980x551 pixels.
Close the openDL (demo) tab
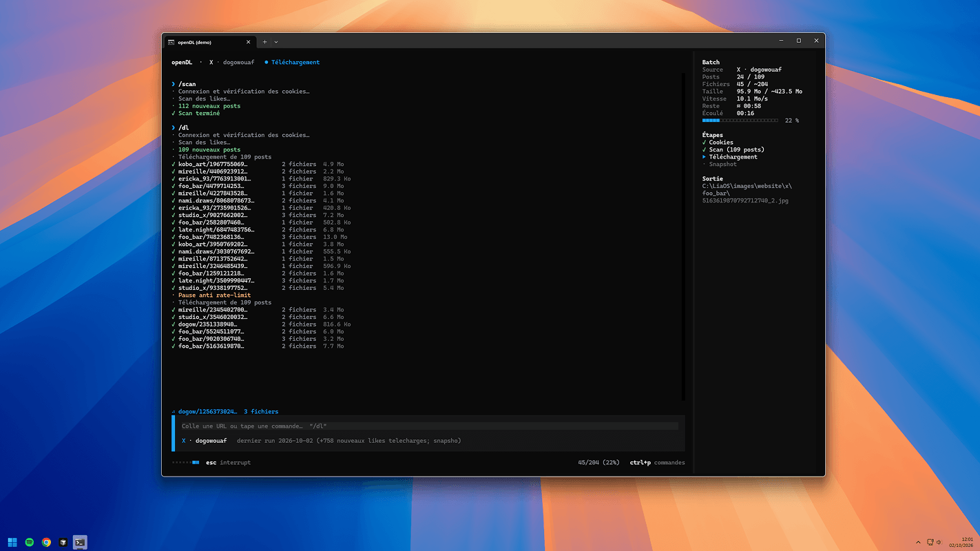249,42
